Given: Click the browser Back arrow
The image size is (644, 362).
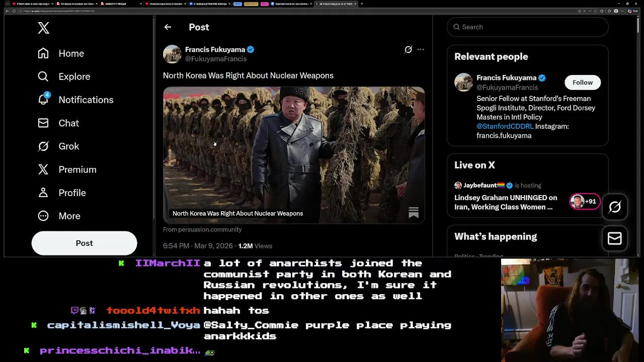Looking at the screenshot, I should (x=7, y=11).
